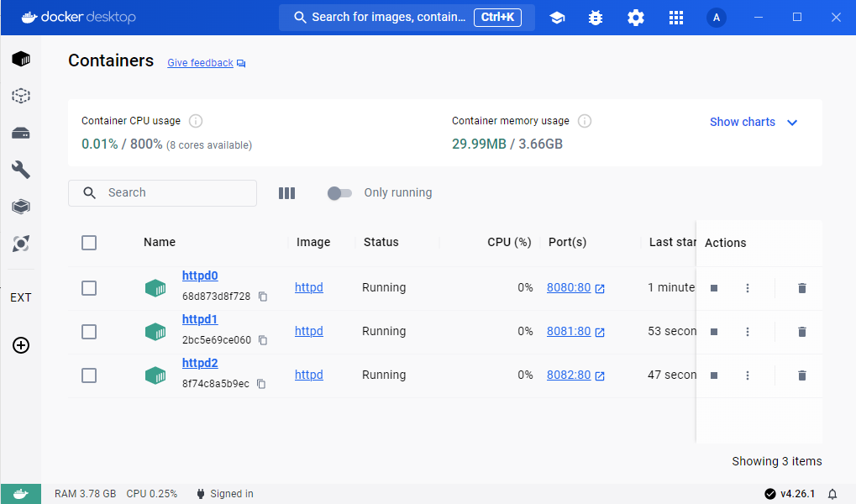
Task: Open the httpd1 container name link
Action: pos(200,319)
